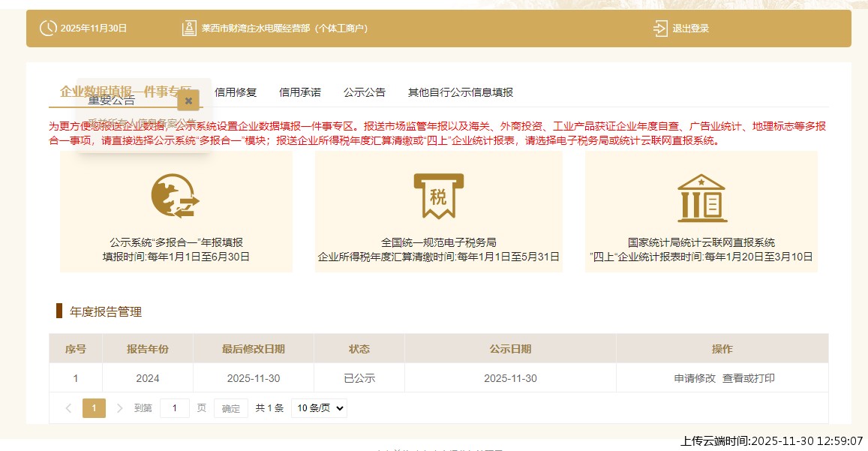Screen dimensions: 868x451
Task: Switch to the 信用承诺 tab
Action: [299, 91]
